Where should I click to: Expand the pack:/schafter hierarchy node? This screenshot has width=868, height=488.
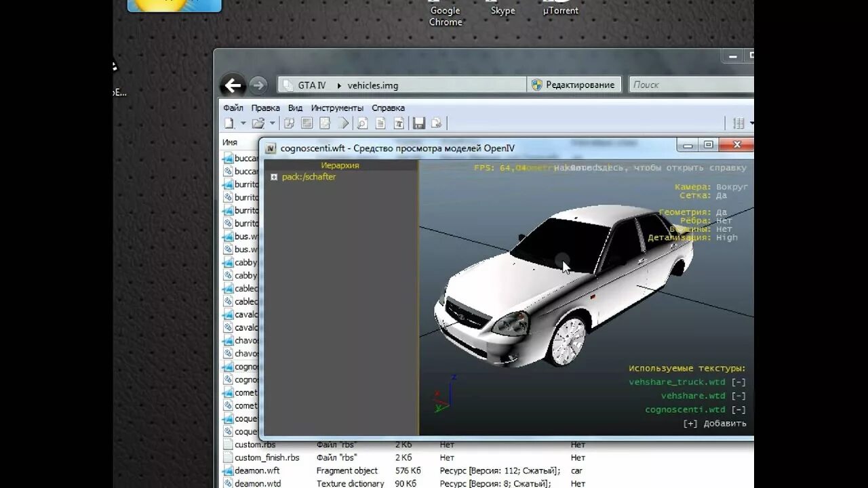tap(274, 177)
